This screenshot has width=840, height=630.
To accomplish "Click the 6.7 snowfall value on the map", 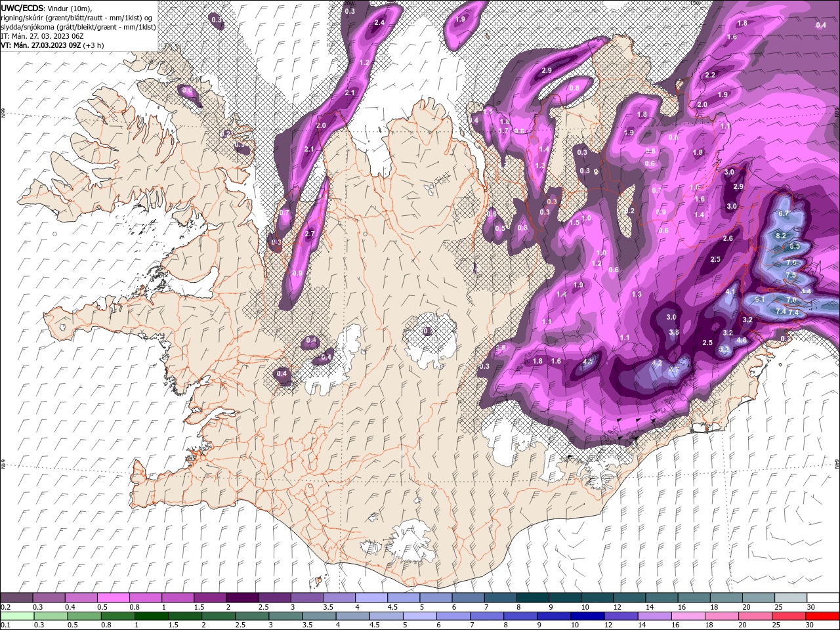I will (784, 214).
